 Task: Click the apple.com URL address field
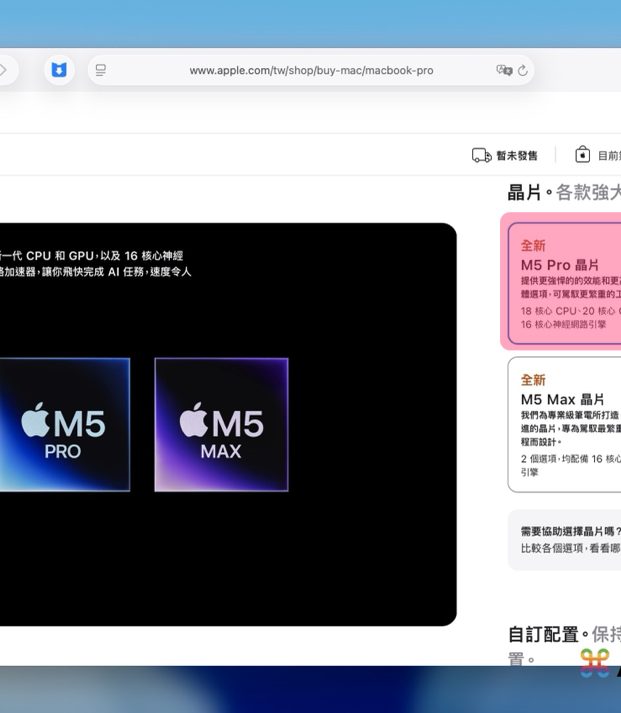311,71
